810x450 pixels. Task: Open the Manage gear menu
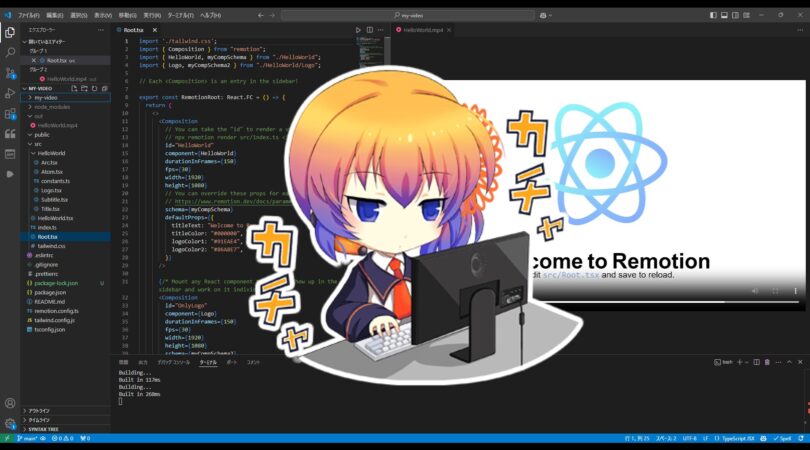pyautogui.click(x=10, y=424)
